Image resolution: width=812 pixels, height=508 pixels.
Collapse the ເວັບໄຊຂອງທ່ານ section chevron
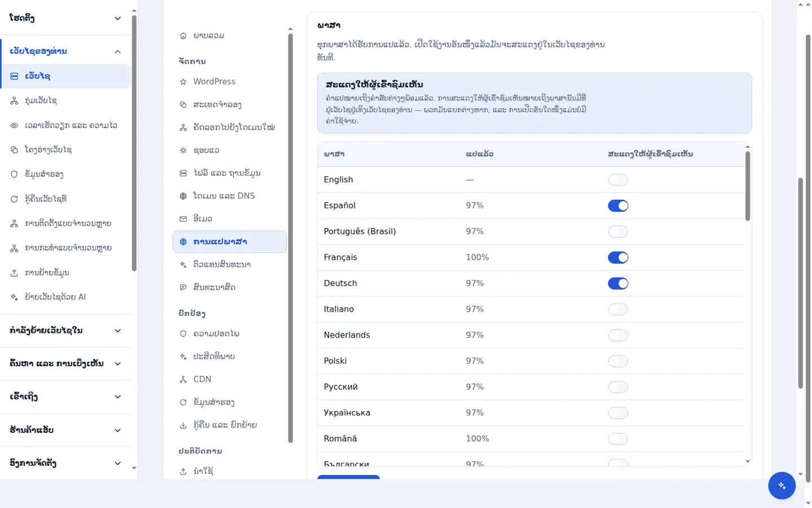[x=118, y=51]
